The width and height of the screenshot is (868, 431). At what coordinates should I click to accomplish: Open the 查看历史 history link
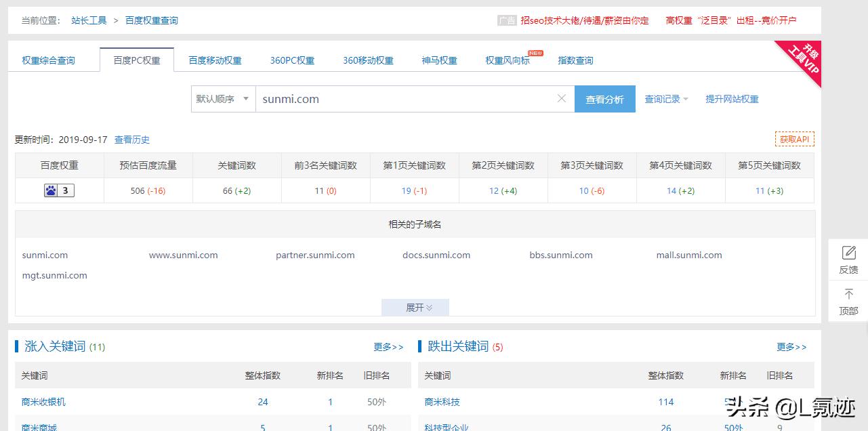pyautogui.click(x=131, y=139)
